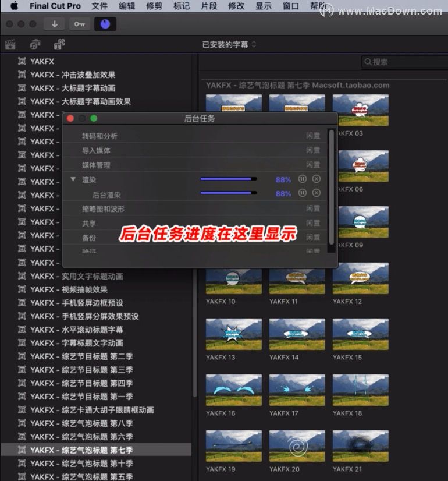The height and width of the screenshot is (481, 448).
Task: Select YAKFX - 实用文字标题动画 category
Action: click(x=96, y=276)
